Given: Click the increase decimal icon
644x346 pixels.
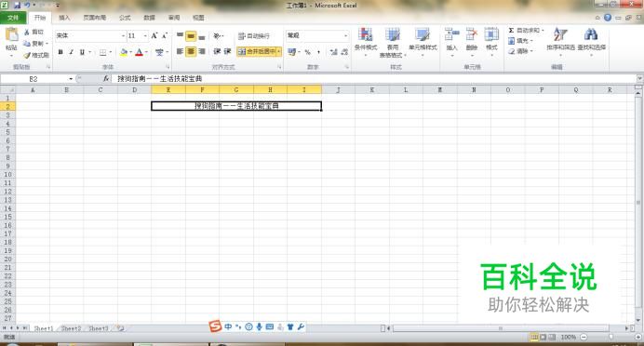Looking at the screenshot, I should (334, 52).
